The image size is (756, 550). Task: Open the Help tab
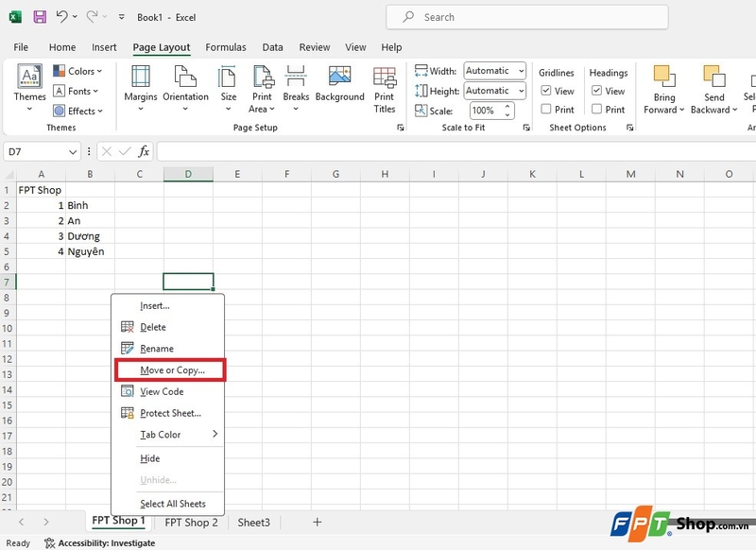391,47
